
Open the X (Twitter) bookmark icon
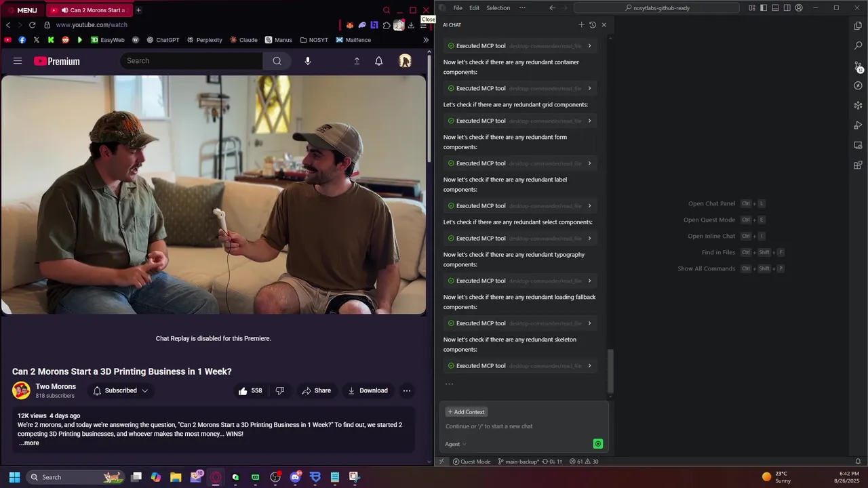37,40
